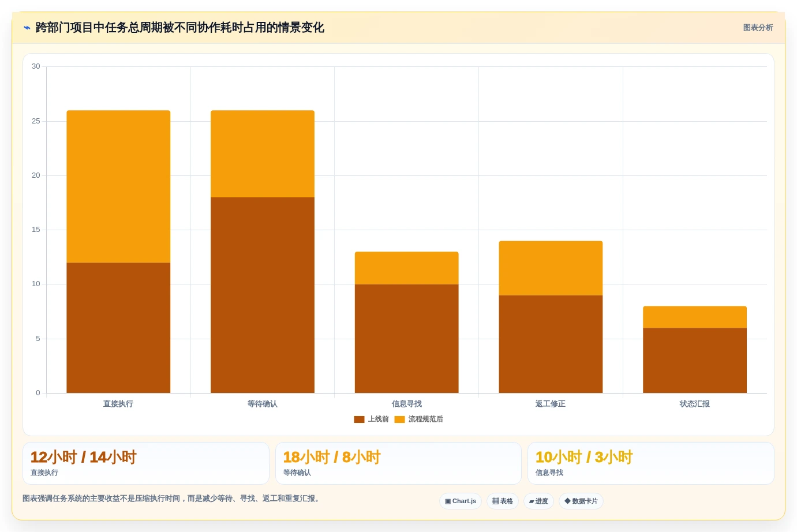The height and width of the screenshot is (532, 797).
Task: Select the 数据卡片 chip
Action: (x=581, y=501)
